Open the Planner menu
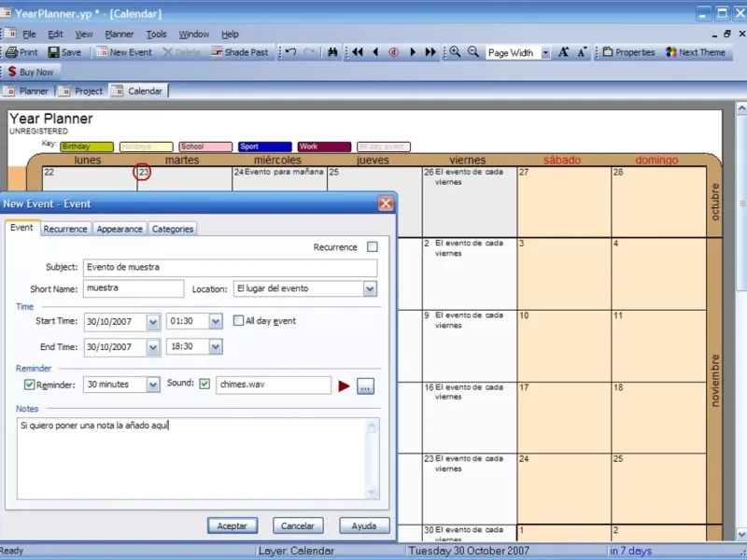This screenshot has height=560, width=747. [x=120, y=35]
